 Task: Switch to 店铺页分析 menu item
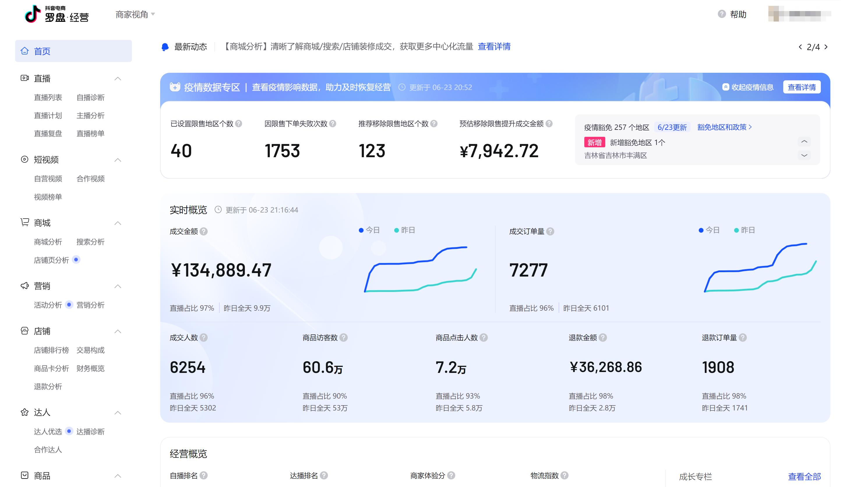coord(51,260)
